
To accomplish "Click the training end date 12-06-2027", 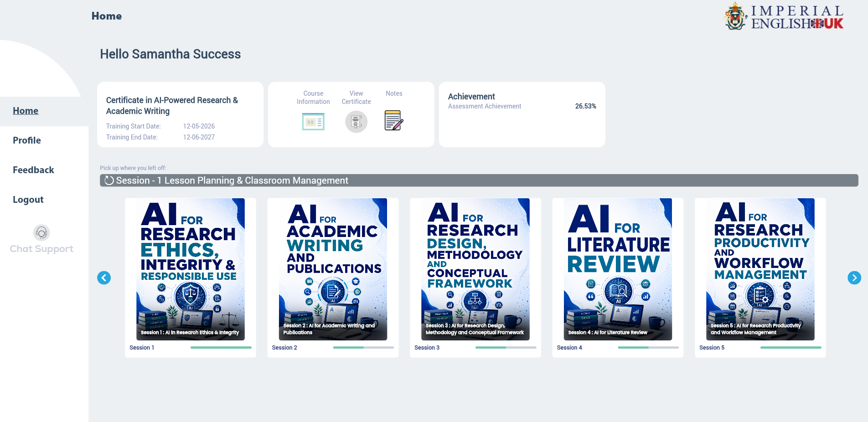I will [x=199, y=137].
